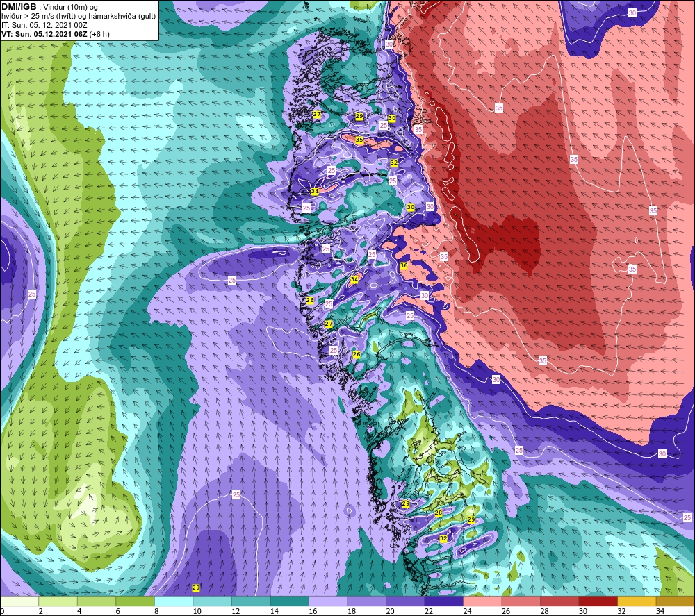Viewport: 695px width, 616px height.
Task: Click the legend scale number 26
Action: click(506, 611)
